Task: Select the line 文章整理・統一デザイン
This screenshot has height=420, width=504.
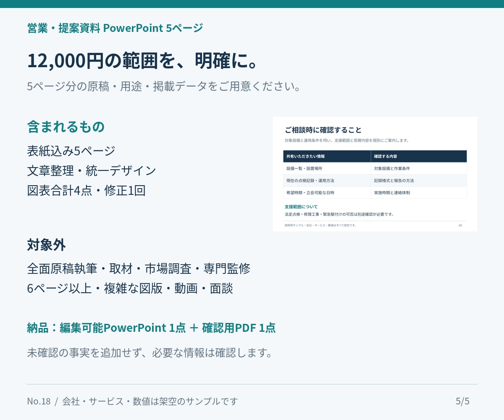Action: click(92, 171)
